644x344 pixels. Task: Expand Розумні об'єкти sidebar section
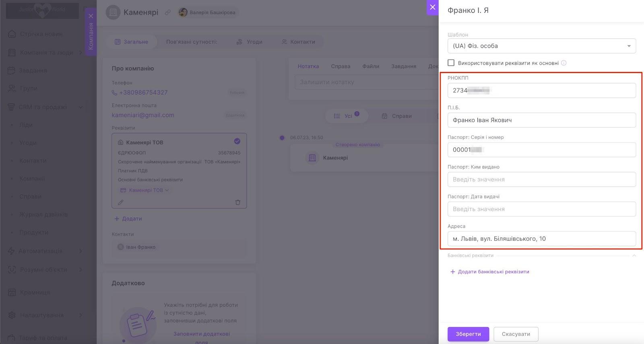(43, 270)
